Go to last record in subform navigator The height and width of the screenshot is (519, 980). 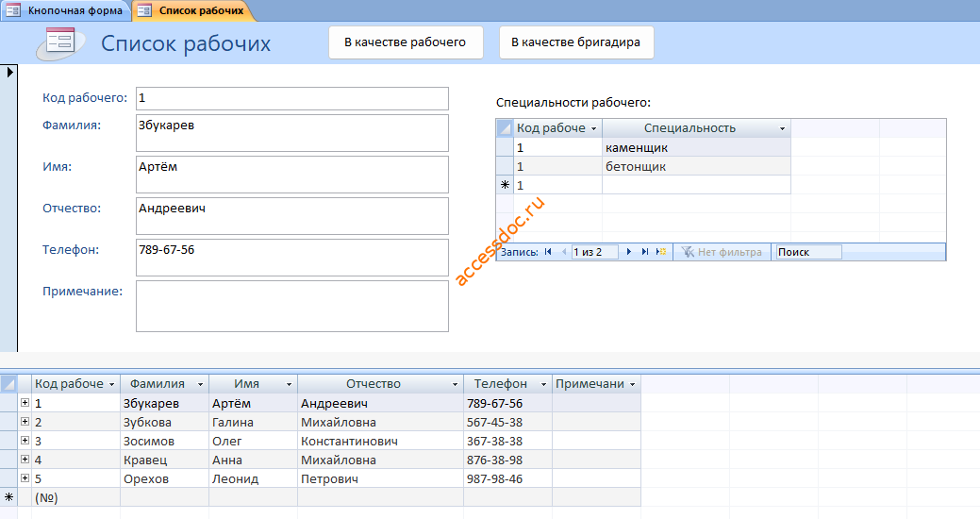click(645, 252)
